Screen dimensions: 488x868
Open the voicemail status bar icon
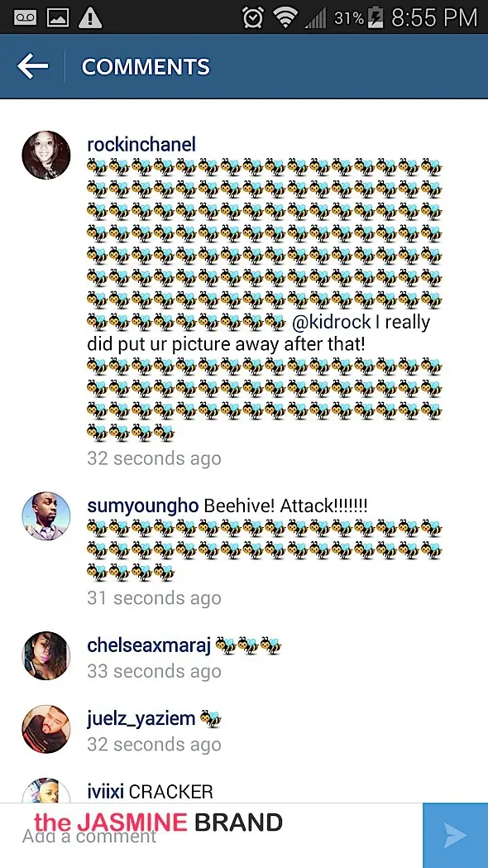coord(25,17)
